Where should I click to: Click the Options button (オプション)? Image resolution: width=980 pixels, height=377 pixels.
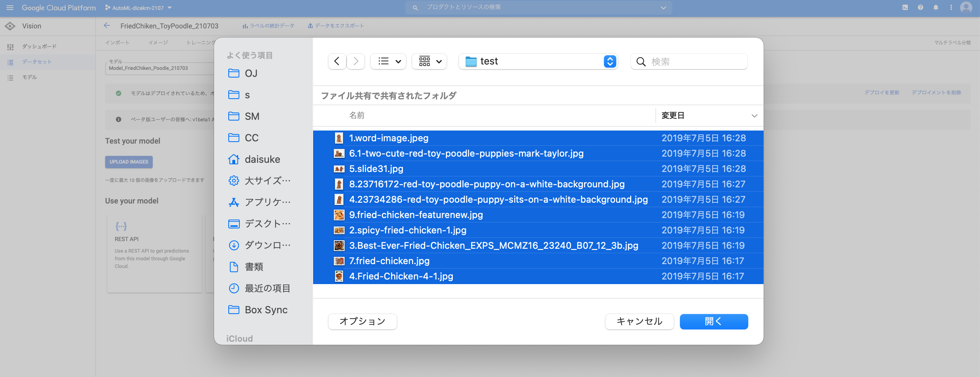click(x=362, y=321)
